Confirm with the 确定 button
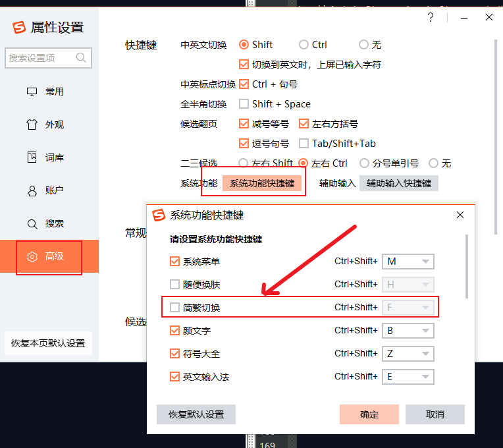Image resolution: width=503 pixels, height=448 pixels. pyautogui.click(x=369, y=414)
